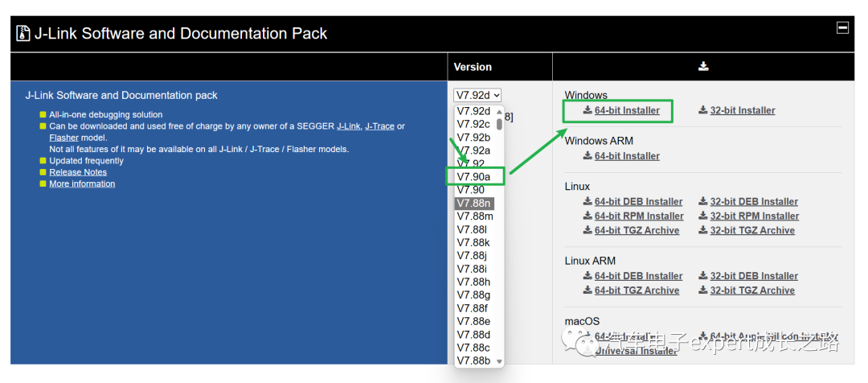Open the Version dropdown showing V7.92d
The height and width of the screenshot is (383, 868).
477,95
